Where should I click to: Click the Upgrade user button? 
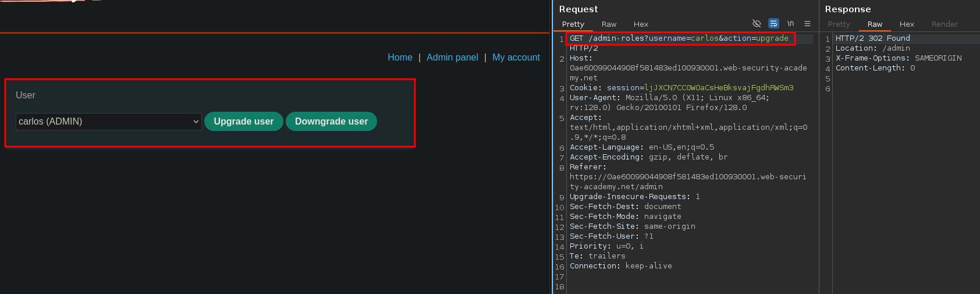tap(243, 122)
